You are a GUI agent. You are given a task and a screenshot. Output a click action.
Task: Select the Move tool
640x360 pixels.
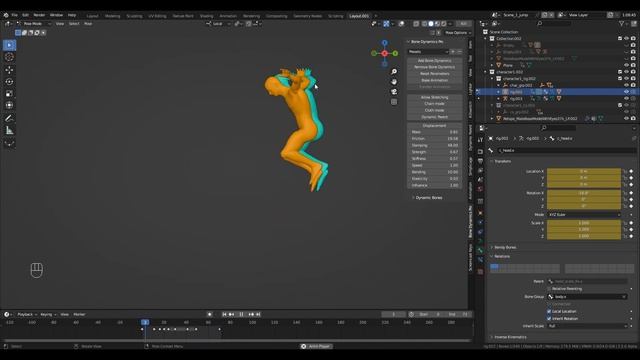pos(9,70)
